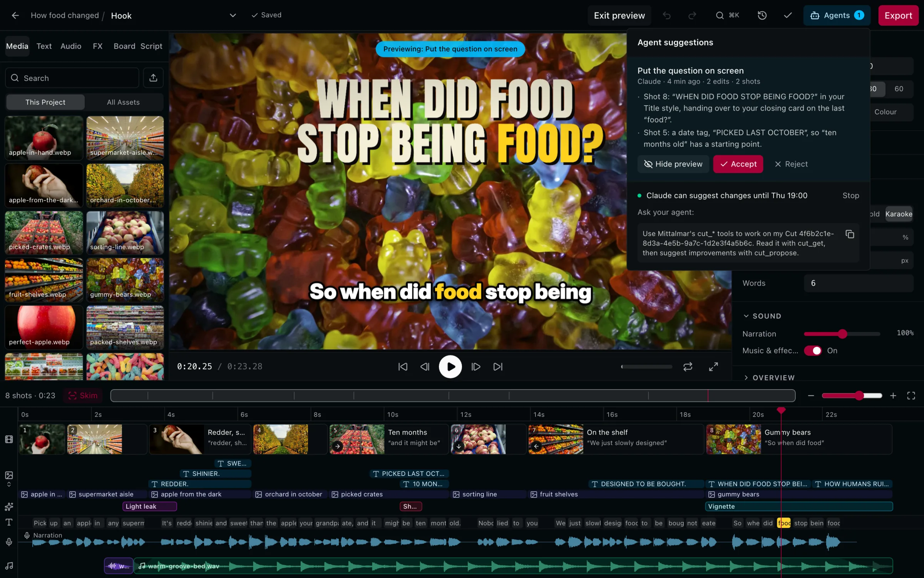The width and height of the screenshot is (924, 578).
Task: Click the Export button
Action: [x=898, y=15]
